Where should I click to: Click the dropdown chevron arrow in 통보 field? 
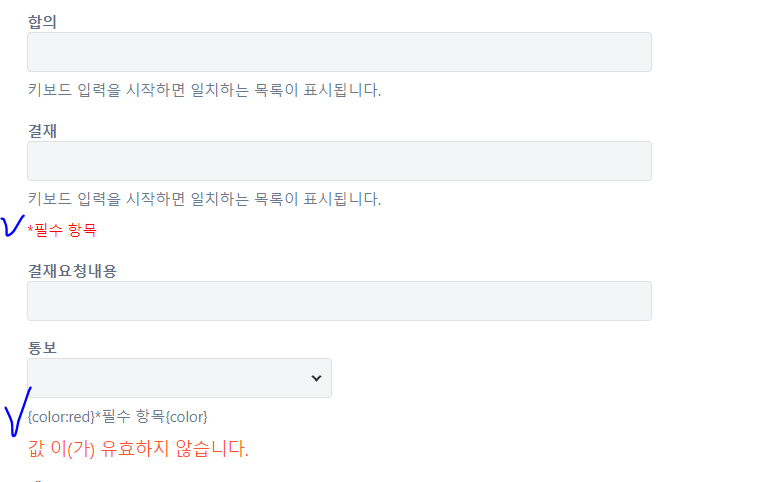[316, 378]
